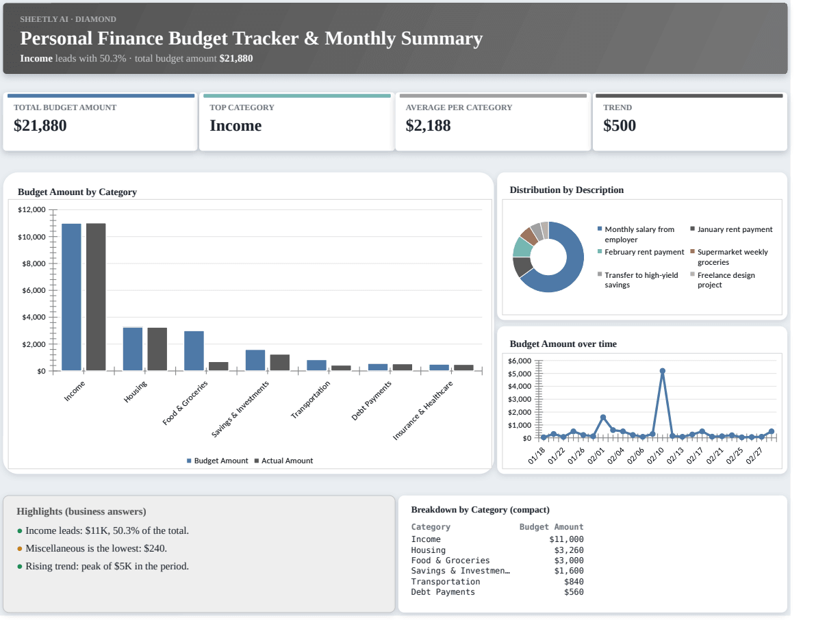Click the blue Income budget bar
Screen dimensions: 840x631
click(x=71, y=297)
